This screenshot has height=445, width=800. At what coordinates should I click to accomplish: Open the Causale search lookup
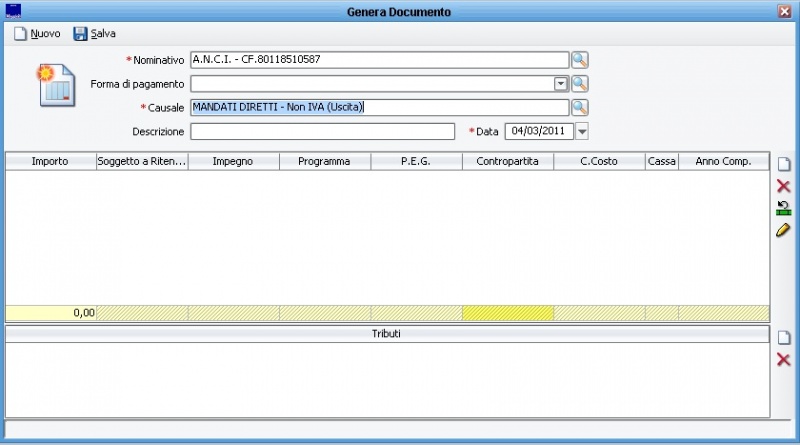[x=579, y=107]
